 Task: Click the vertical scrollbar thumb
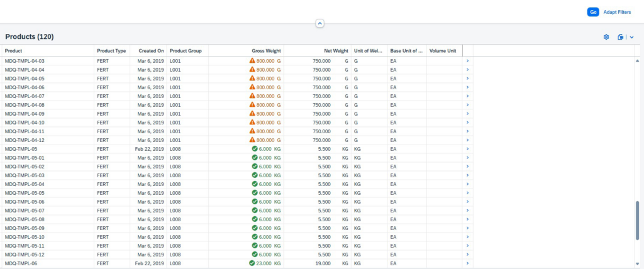coord(638,220)
